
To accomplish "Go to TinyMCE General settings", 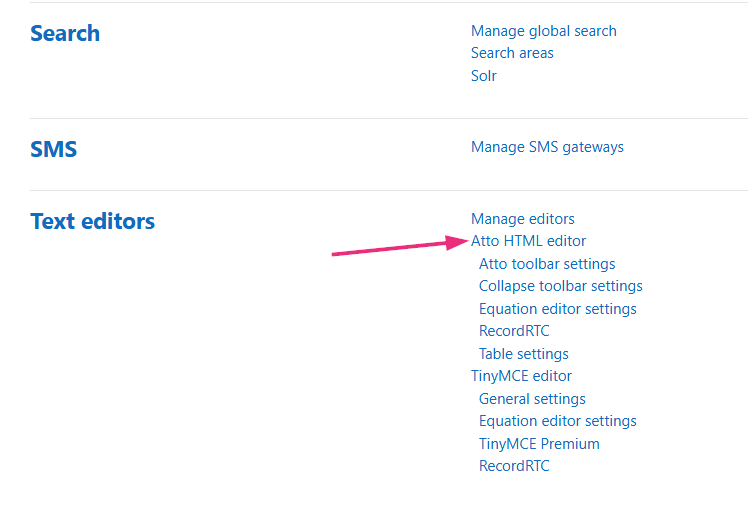I will pos(532,399).
